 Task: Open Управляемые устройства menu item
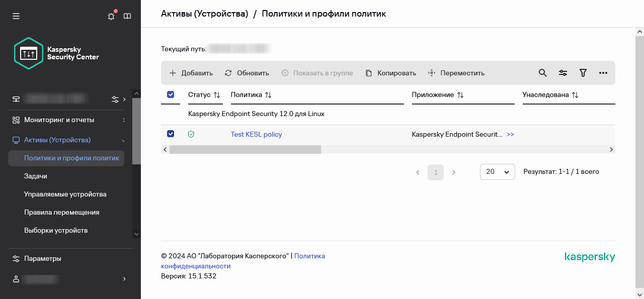(x=65, y=194)
